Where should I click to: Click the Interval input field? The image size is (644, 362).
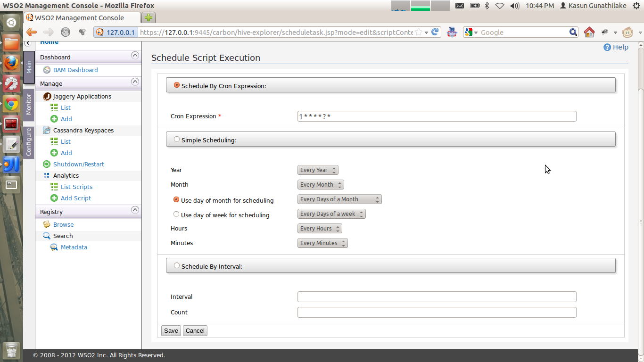[437, 296]
